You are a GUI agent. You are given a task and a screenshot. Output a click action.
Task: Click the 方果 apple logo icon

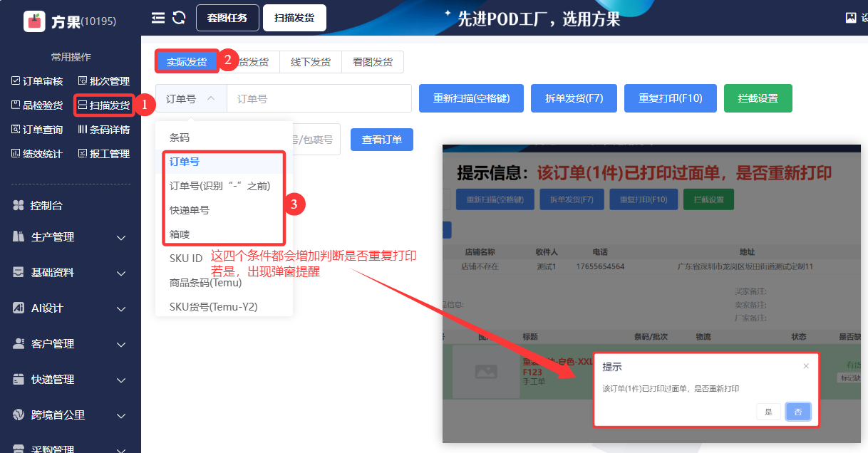point(33,21)
